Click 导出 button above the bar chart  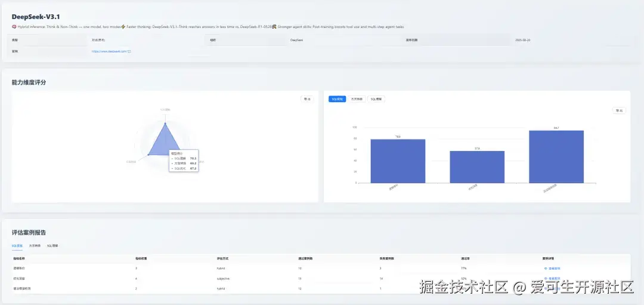pyautogui.click(x=620, y=110)
